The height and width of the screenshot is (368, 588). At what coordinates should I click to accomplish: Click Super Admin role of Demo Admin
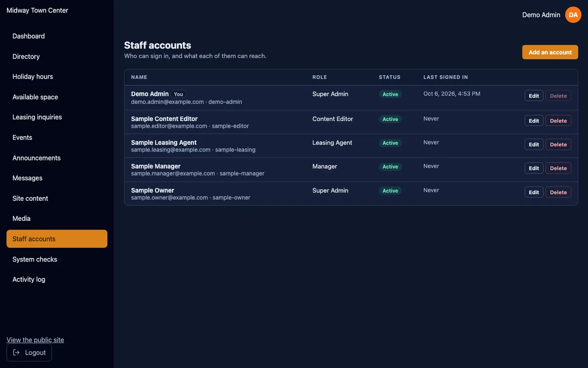(x=330, y=94)
